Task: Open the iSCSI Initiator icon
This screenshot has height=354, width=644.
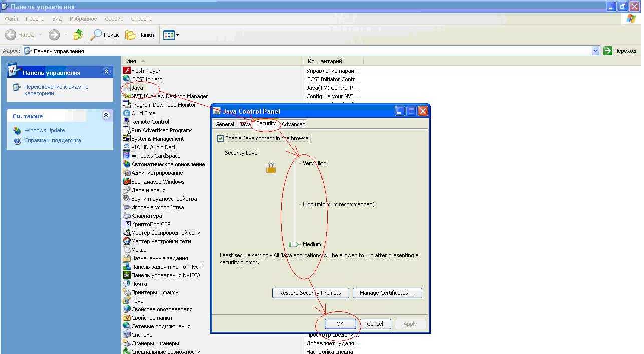Action: 127,79
